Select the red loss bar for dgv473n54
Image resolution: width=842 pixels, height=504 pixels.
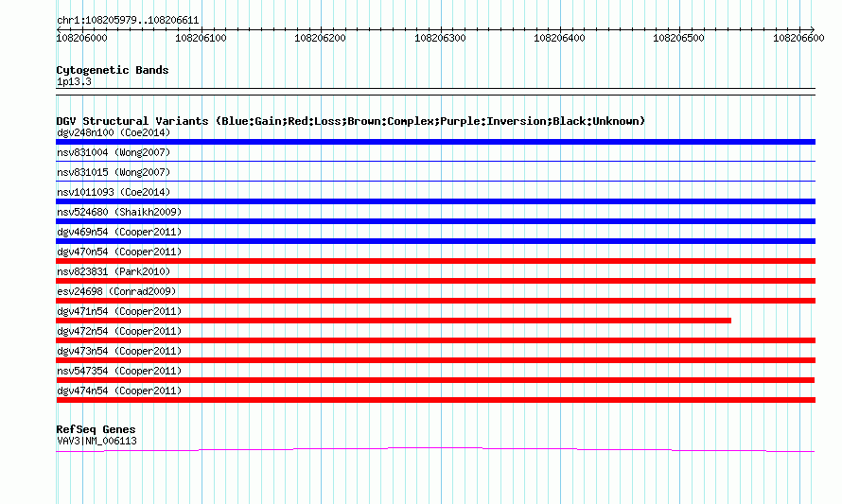point(435,360)
